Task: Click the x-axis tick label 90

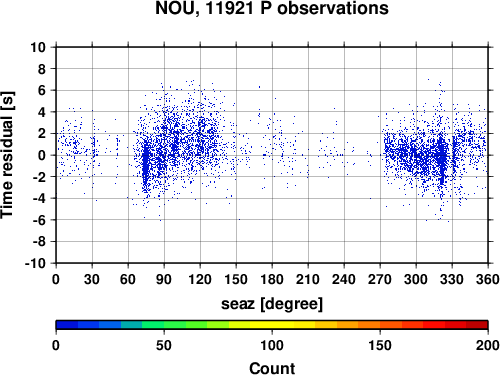Action: pos(164,279)
